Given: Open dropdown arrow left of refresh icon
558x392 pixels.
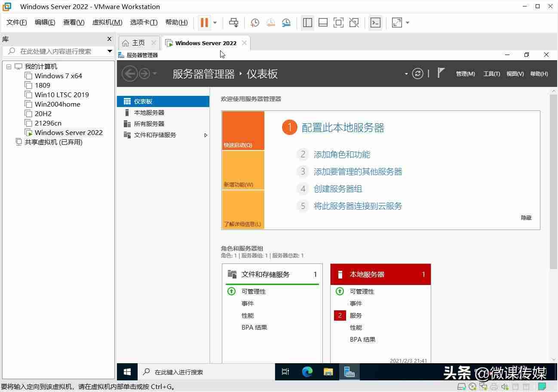Looking at the screenshot, I should click(406, 74).
